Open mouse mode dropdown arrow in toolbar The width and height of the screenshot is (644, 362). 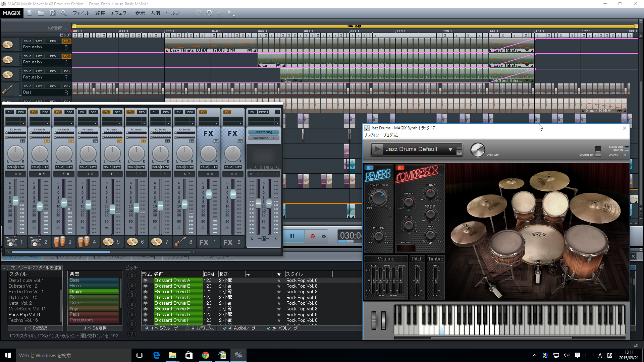pyautogui.click(x=233, y=15)
